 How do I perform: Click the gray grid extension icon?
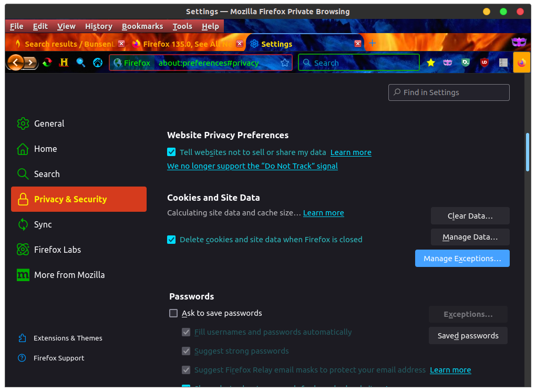(503, 63)
